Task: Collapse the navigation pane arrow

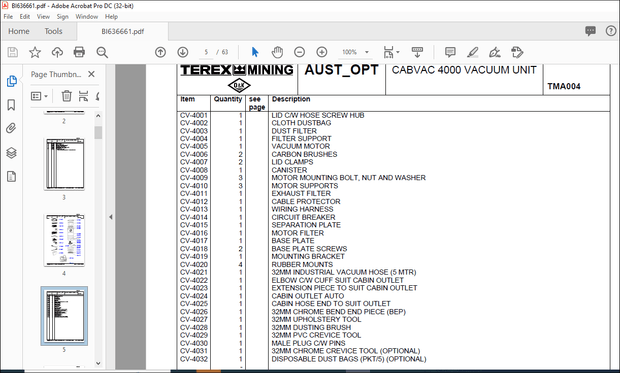Action: coord(111,217)
